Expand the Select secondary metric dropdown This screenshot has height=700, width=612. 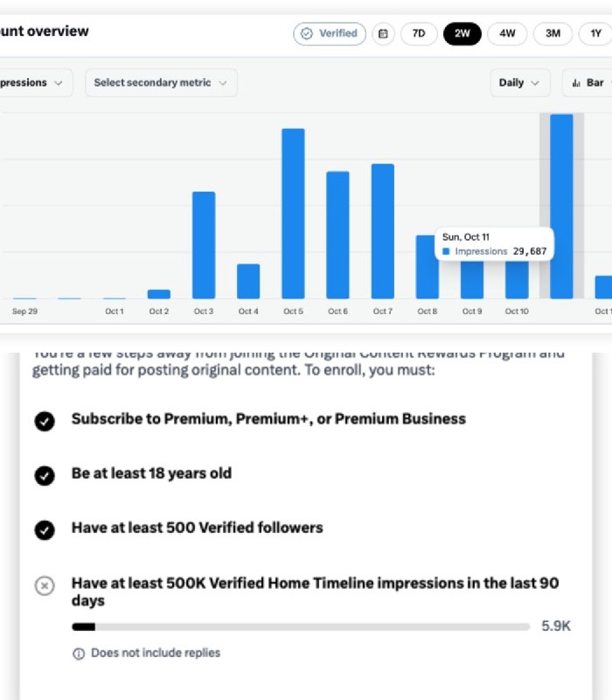161,83
